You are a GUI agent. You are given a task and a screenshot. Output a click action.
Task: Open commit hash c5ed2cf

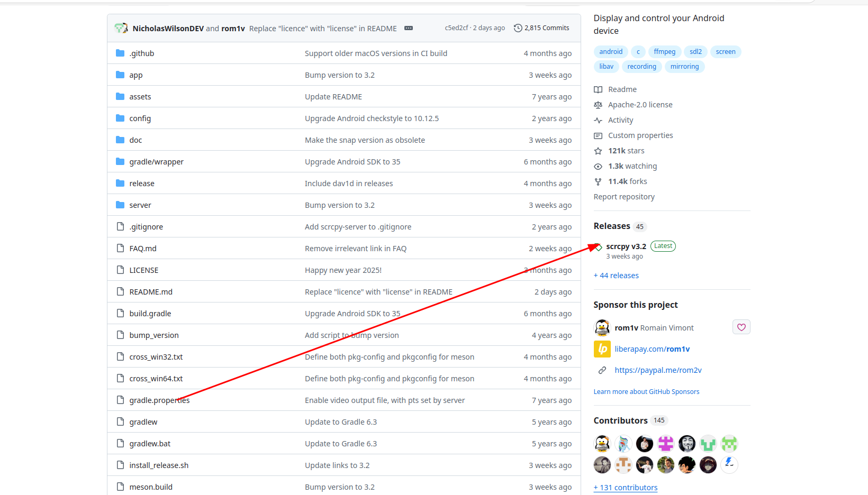coord(456,28)
